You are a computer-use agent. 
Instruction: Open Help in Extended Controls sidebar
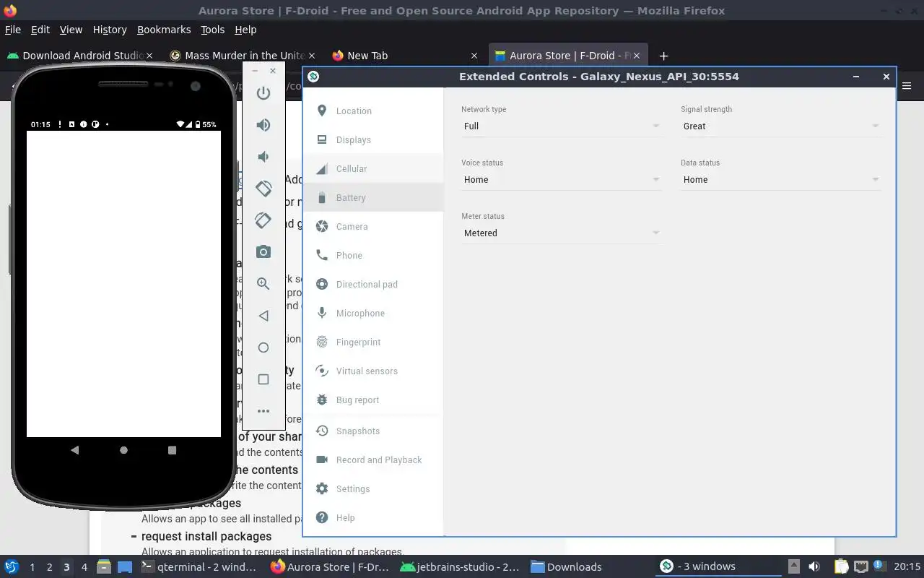pos(373,517)
